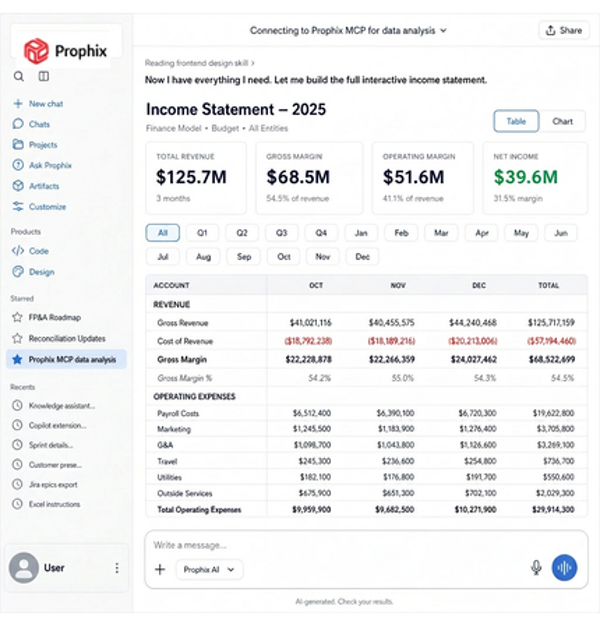Switch to Table view
This screenshot has width=600, height=627.
[x=516, y=121]
